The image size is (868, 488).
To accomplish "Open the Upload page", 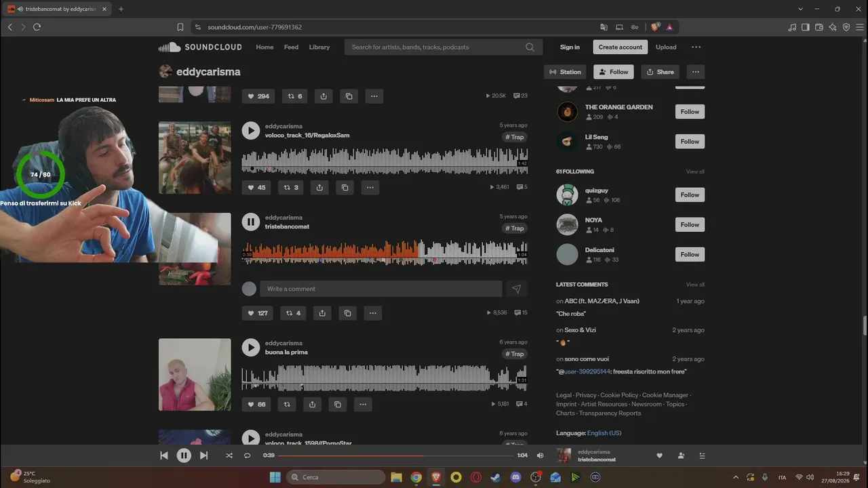I will [666, 47].
